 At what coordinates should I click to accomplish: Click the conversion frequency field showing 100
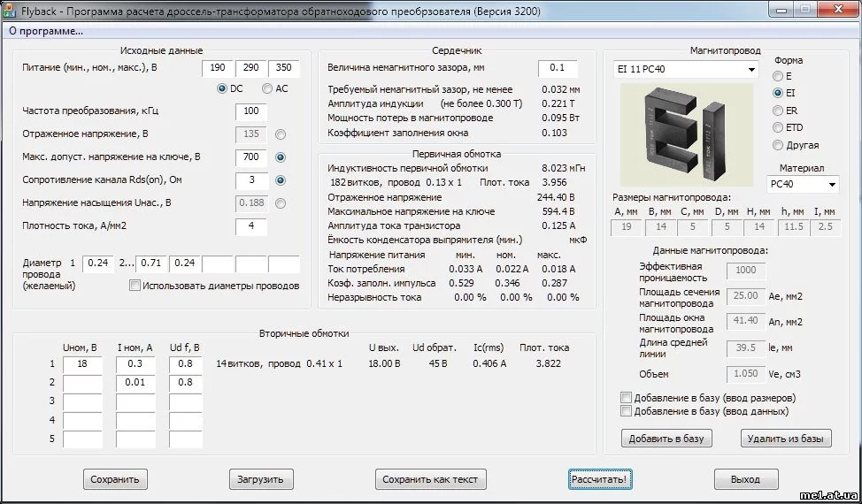[x=251, y=111]
